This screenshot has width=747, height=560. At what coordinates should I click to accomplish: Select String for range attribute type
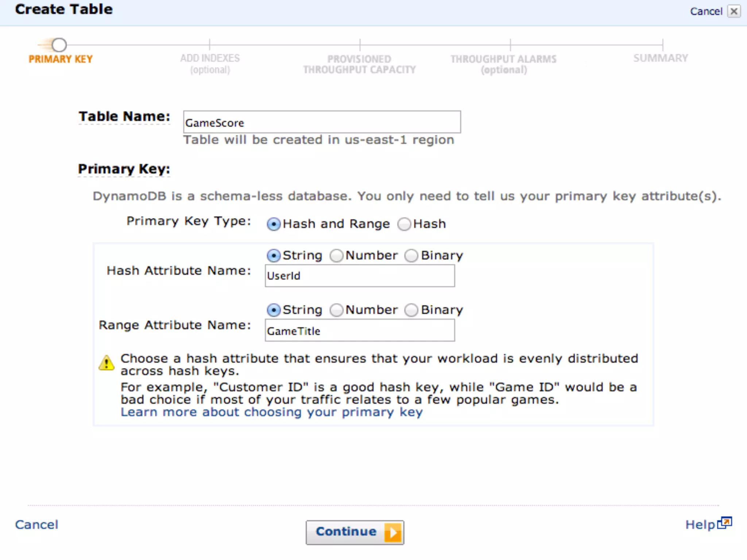click(274, 310)
